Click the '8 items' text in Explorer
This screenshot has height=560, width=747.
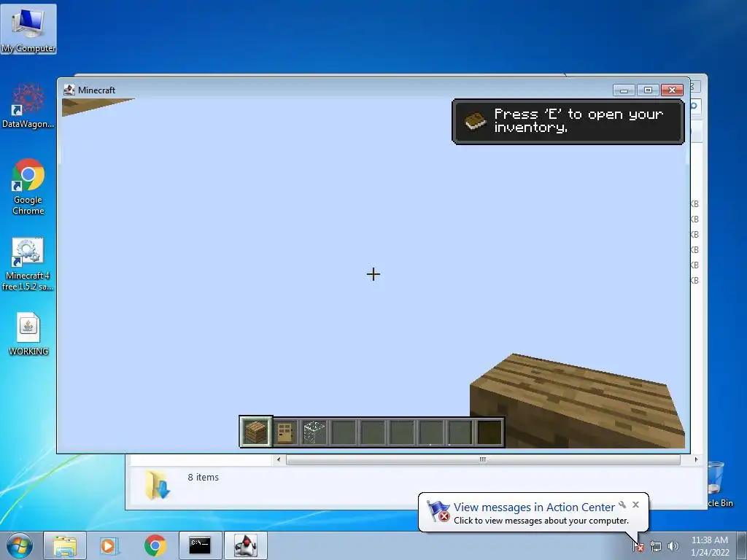[203, 477]
